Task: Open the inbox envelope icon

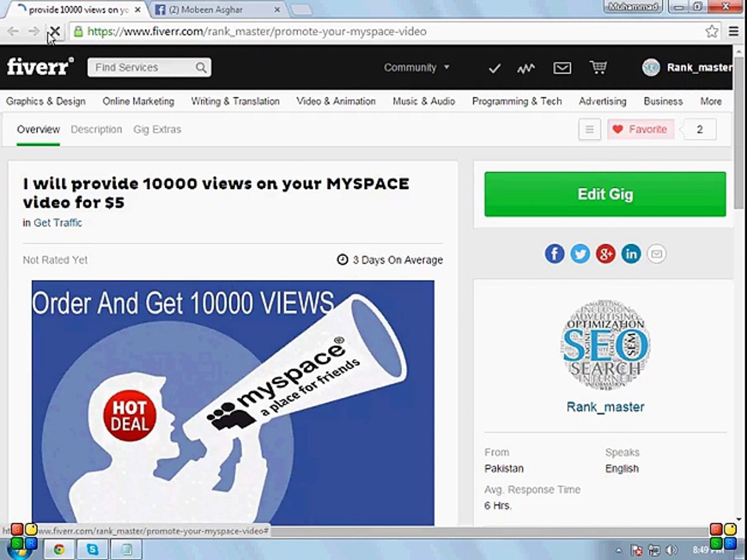Action: tap(562, 68)
